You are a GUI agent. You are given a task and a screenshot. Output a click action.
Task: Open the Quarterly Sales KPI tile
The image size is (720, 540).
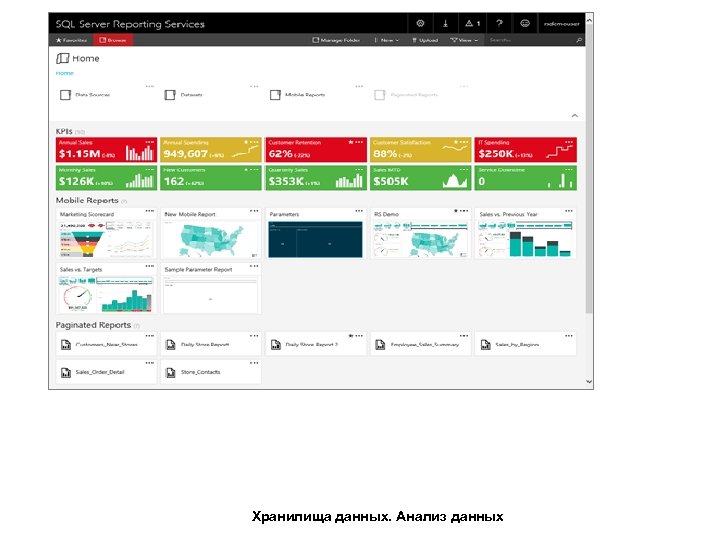pyautogui.click(x=316, y=178)
